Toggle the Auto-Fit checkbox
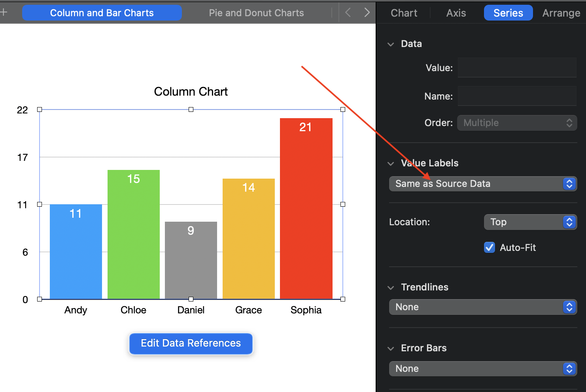Screen dimensions: 586x392 pyautogui.click(x=490, y=247)
